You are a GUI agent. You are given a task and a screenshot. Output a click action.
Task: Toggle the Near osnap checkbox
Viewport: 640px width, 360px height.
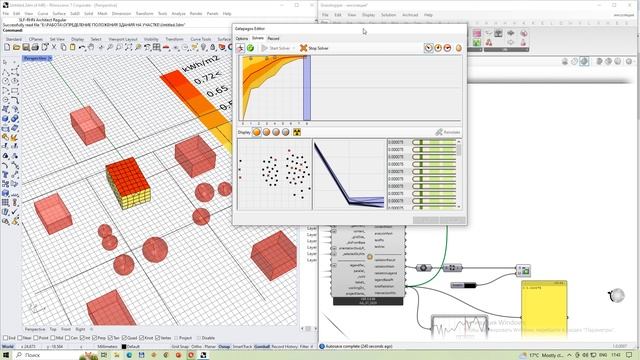point(20,338)
